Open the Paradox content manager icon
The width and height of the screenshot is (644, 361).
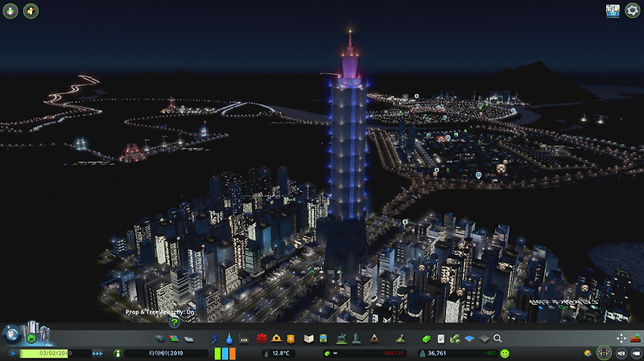[613, 10]
